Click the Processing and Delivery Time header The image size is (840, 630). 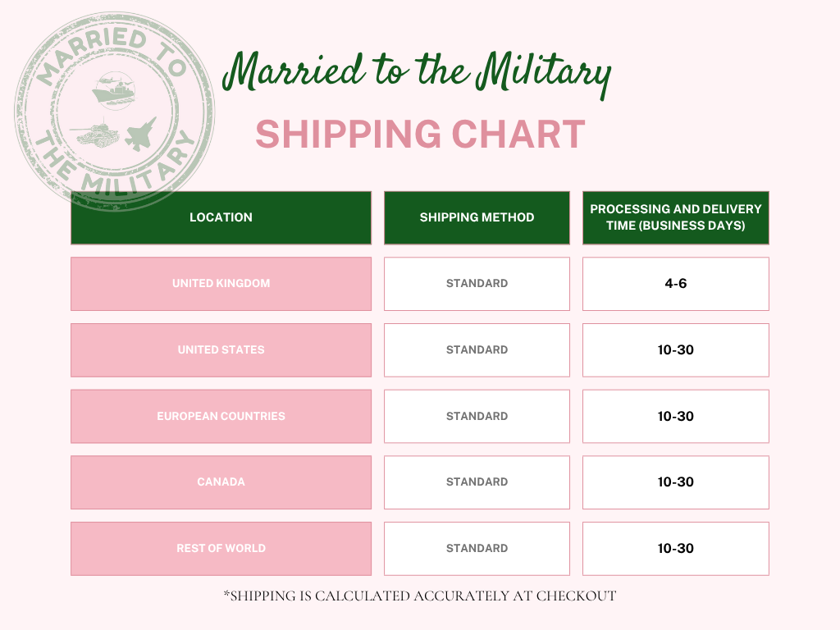point(675,217)
